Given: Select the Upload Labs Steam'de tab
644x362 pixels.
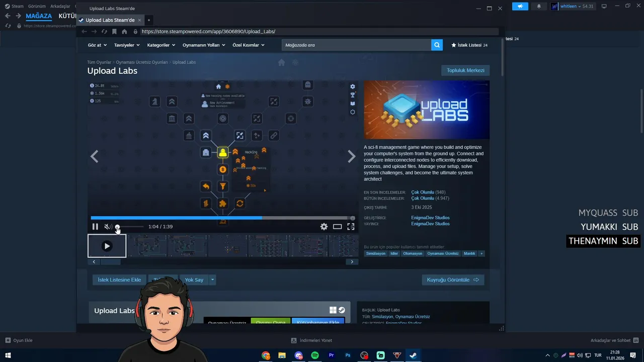Looking at the screenshot, I should click(110, 20).
